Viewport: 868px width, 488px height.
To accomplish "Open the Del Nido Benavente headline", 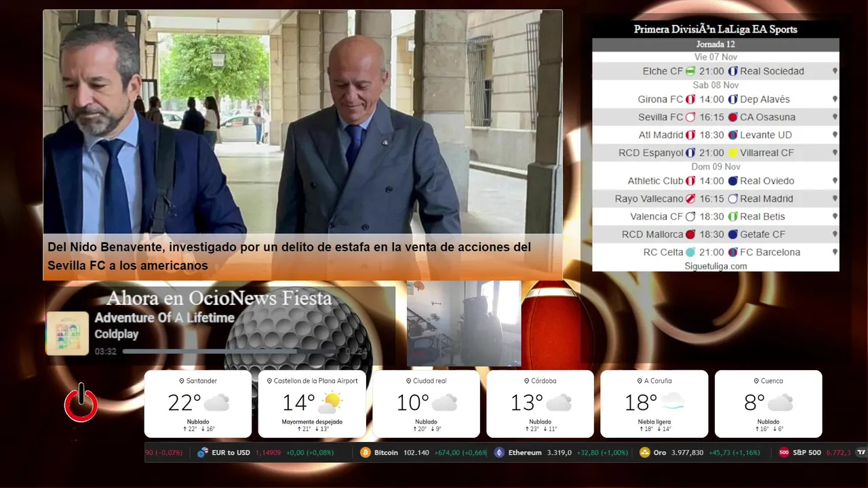I will tap(289, 256).
